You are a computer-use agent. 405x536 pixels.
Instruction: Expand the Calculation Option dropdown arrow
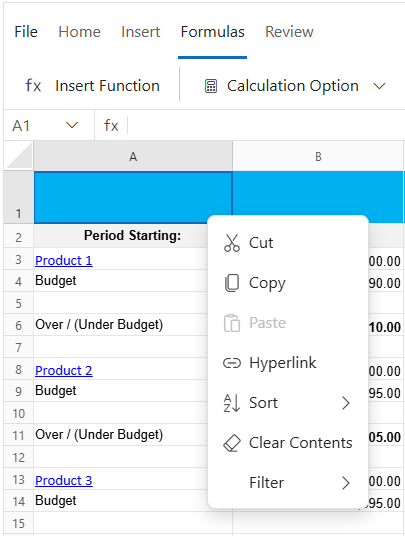(379, 86)
